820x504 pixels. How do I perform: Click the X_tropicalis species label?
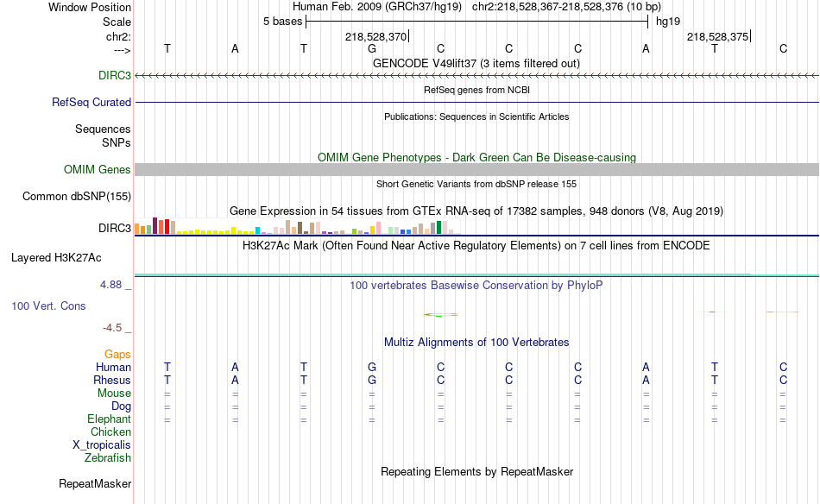tap(102, 445)
